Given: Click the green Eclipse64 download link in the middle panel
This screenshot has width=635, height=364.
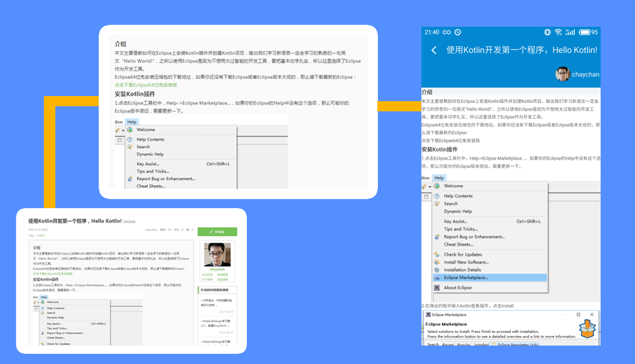Looking at the screenshot, I should tap(146, 85).
